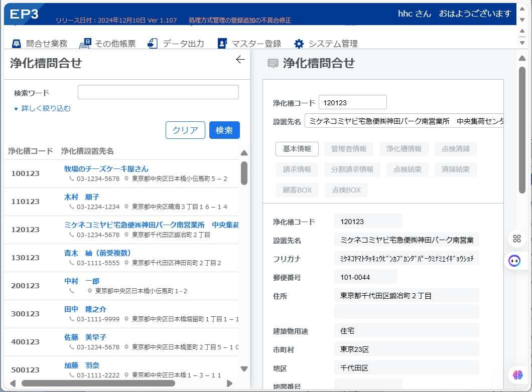Click the back arrow icon in the left panel
The width and height of the screenshot is (532, 392).
point(240,60)
